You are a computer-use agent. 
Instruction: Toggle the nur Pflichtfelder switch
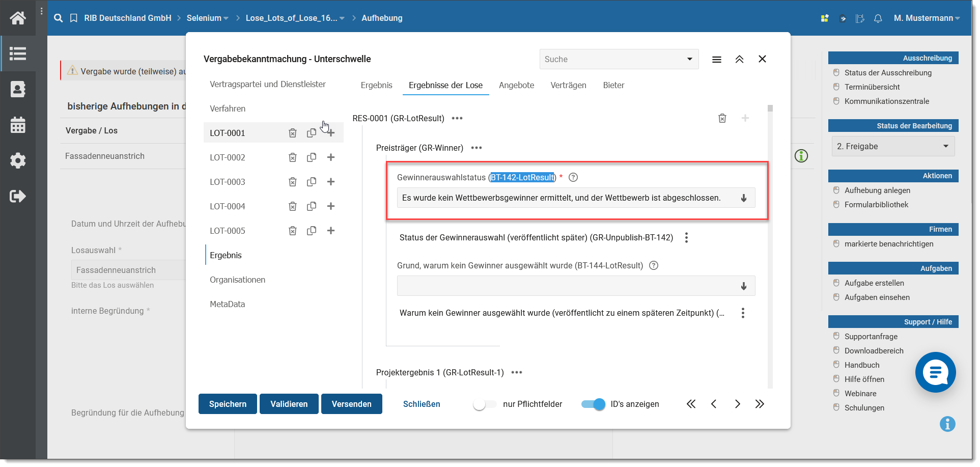pyautogui.click(x=485, y=404)
